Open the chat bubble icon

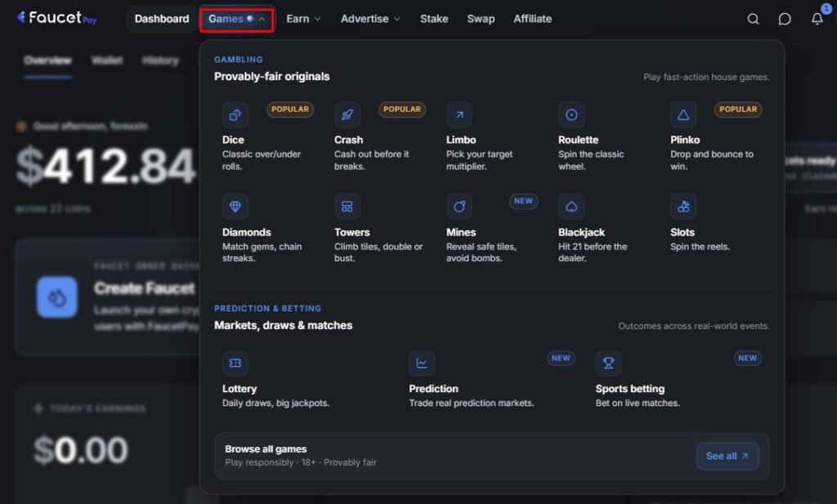point(785,20)
